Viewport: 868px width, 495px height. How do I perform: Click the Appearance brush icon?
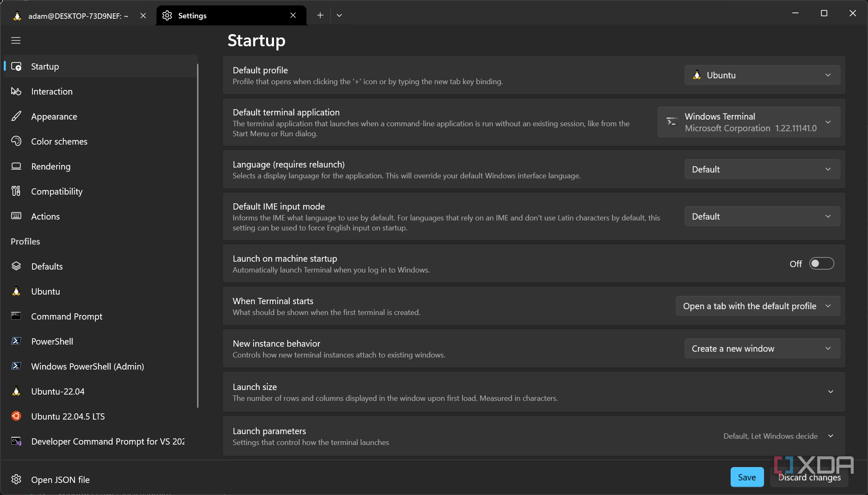click(16, 117)
